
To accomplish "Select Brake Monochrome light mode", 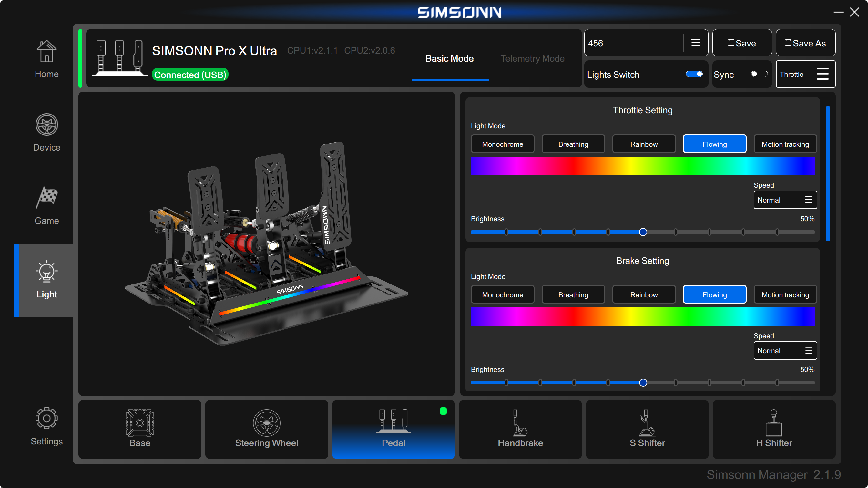I will coord(502,295).
